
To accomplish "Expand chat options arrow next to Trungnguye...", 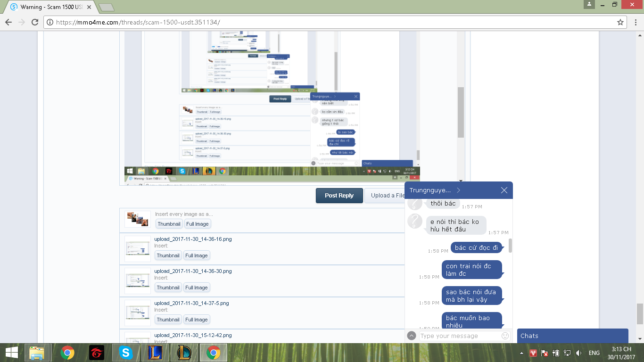I will click(x=458, y=190).
